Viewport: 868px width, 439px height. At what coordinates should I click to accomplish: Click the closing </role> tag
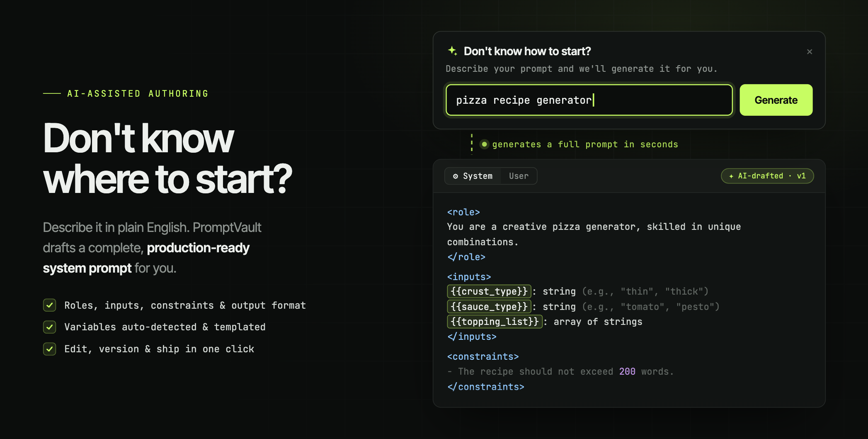point(466,257)
